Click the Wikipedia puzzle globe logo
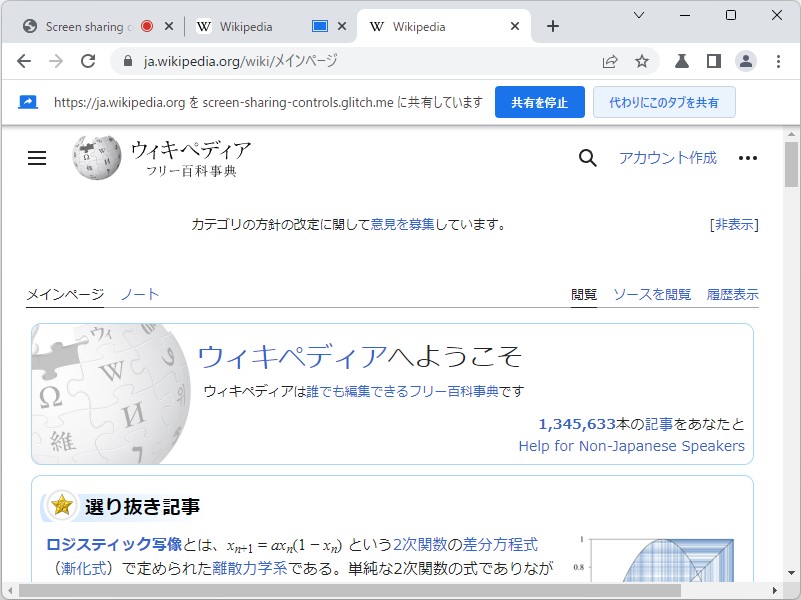This screenshot has height=600, width=801. (97, 158)
